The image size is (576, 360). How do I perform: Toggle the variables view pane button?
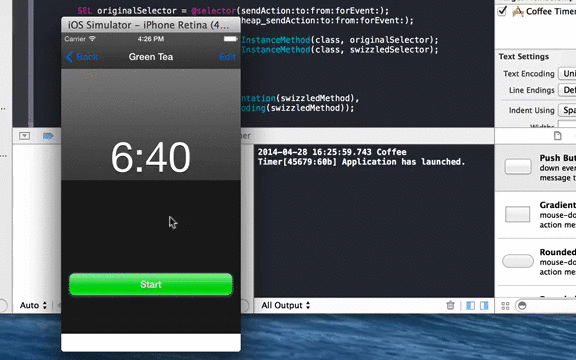click(x=470, y=305)
